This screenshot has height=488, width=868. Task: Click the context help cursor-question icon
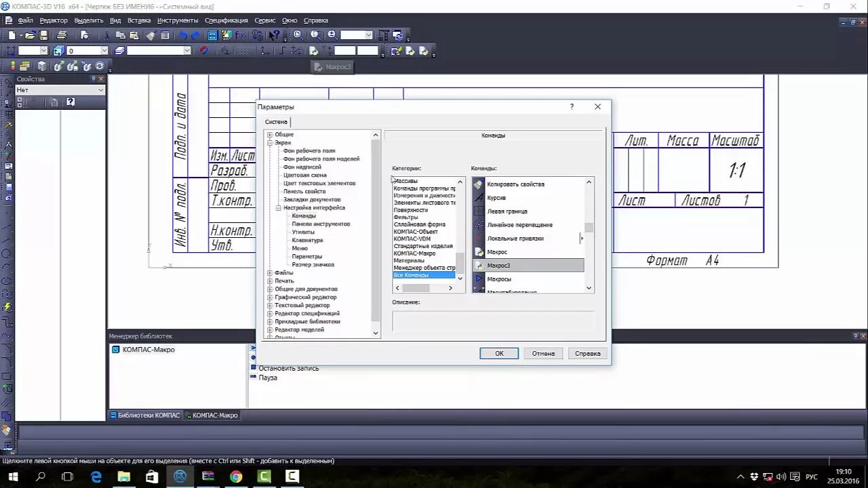click(x=274, y=35)
